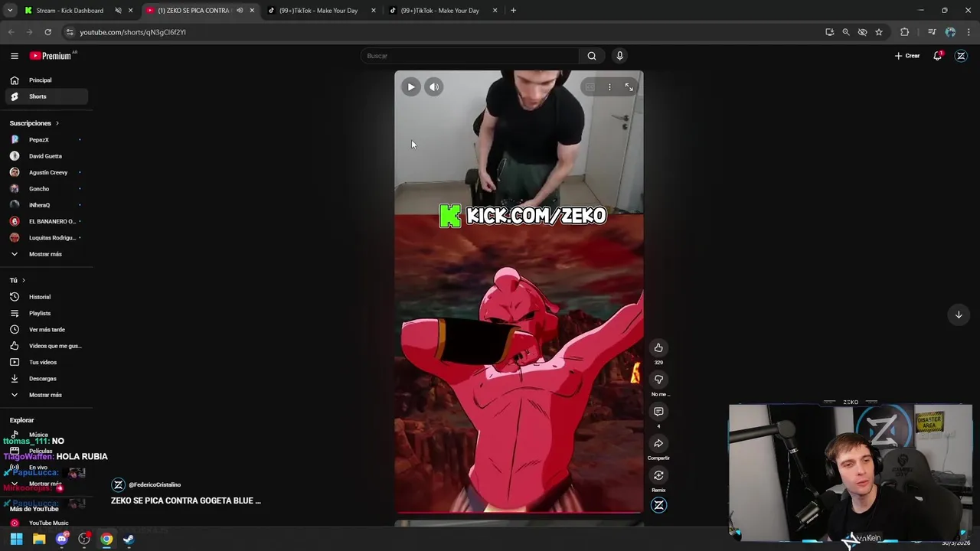Open the Short's comments panel

coord(658,412)
